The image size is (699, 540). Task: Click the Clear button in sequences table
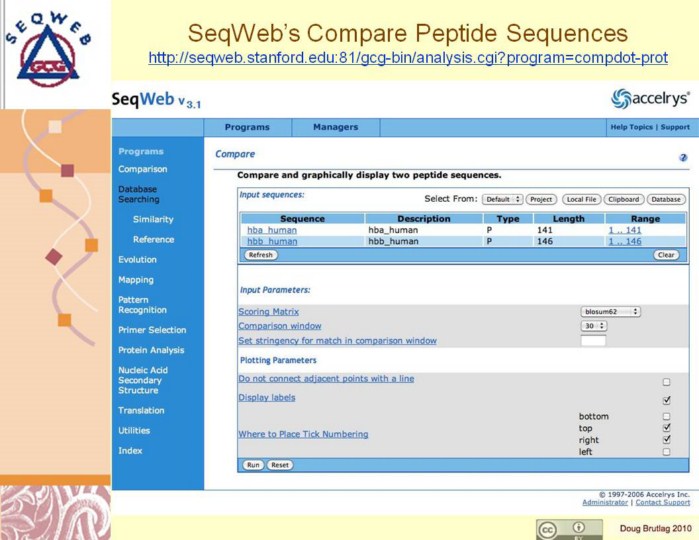click(x=666, y=255)
